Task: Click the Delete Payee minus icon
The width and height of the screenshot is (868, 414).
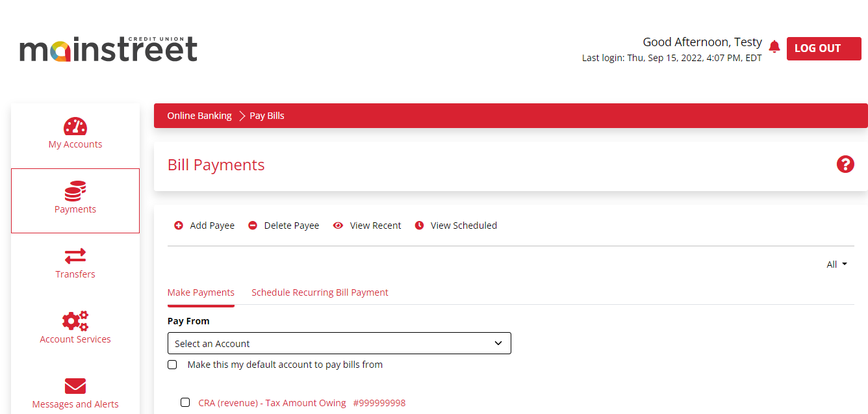Action: point(252,225)
